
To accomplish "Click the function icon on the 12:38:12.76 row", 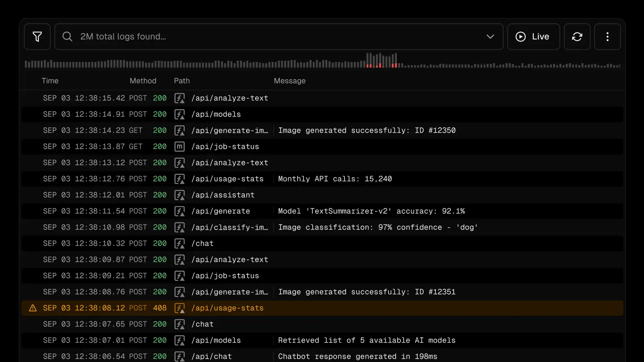I will [x=180, y=179].
